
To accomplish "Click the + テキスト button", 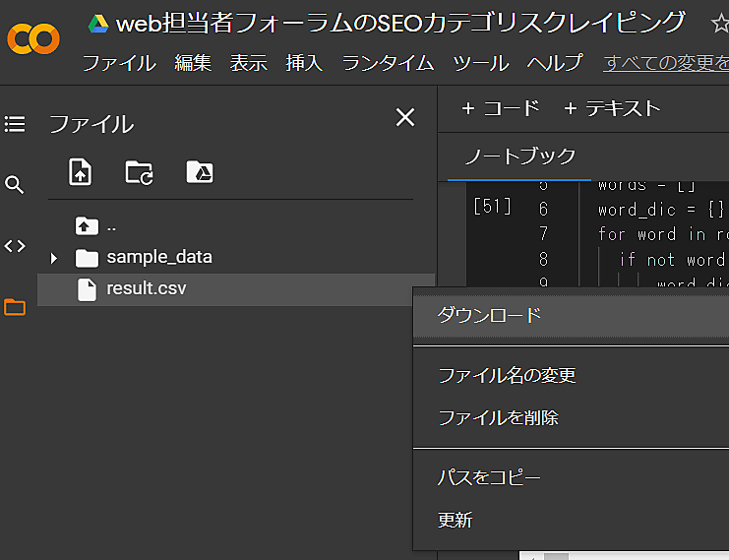I will 611,108.
